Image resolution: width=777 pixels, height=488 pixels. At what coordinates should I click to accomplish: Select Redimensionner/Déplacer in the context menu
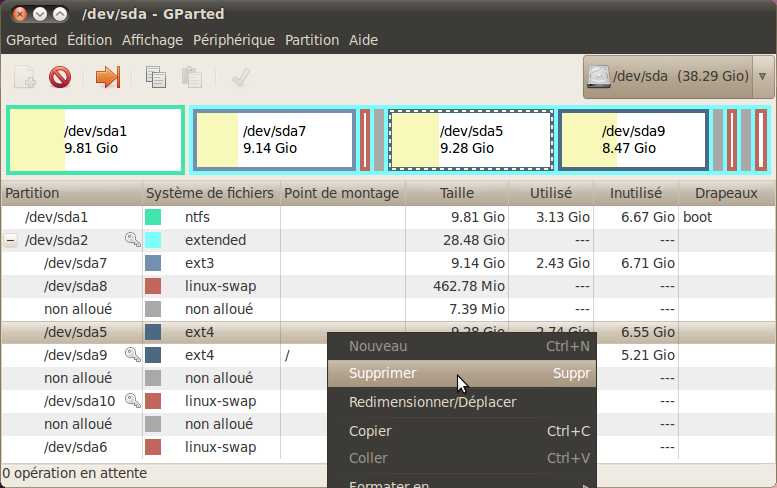click(x=432, y=402)
